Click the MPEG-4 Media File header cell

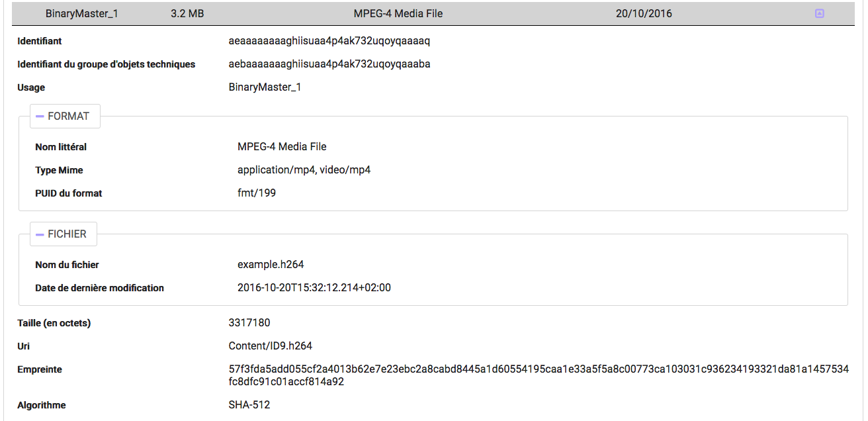(x=398, y=13)
